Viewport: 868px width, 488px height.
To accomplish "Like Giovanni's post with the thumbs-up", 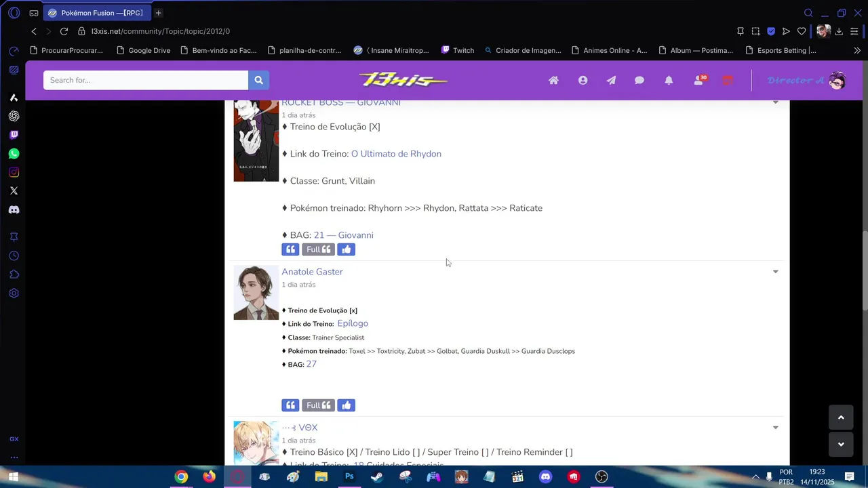I will tap(347, 249).
